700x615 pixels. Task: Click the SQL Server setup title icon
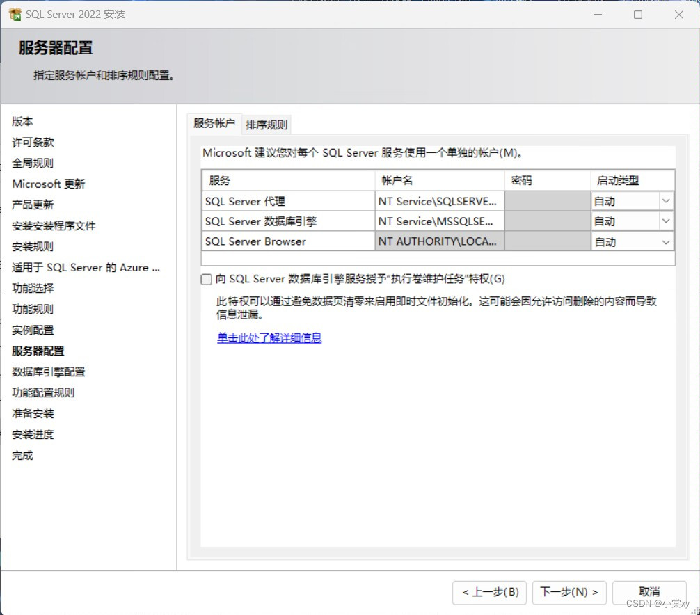click(x=15, y=15)
